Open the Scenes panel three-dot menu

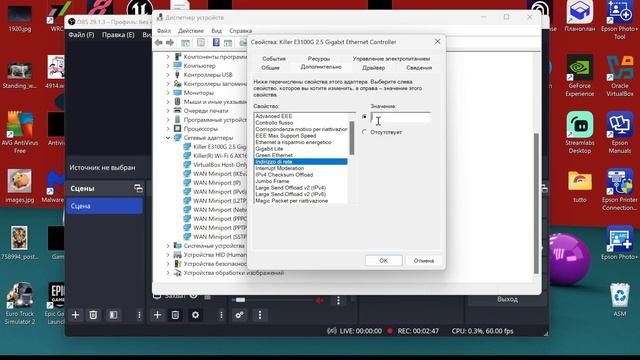tap(139, 315)
